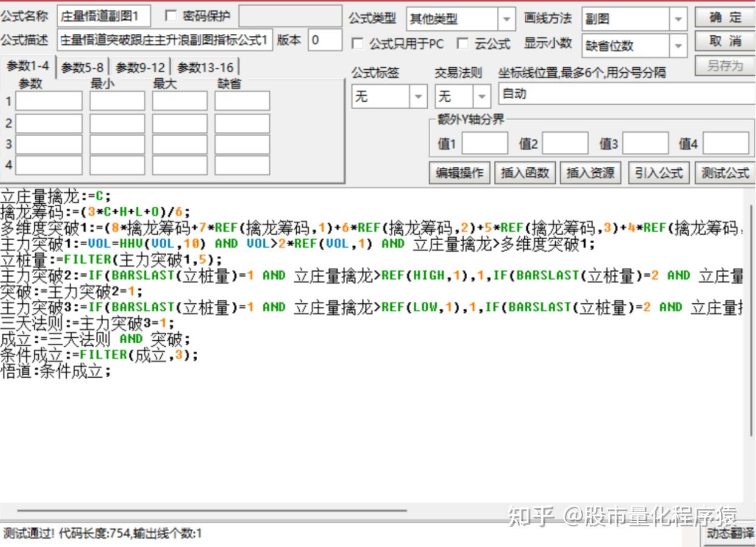Screen dimensions: 756x547
Task: Click the password input field
Action: (290, 16)
